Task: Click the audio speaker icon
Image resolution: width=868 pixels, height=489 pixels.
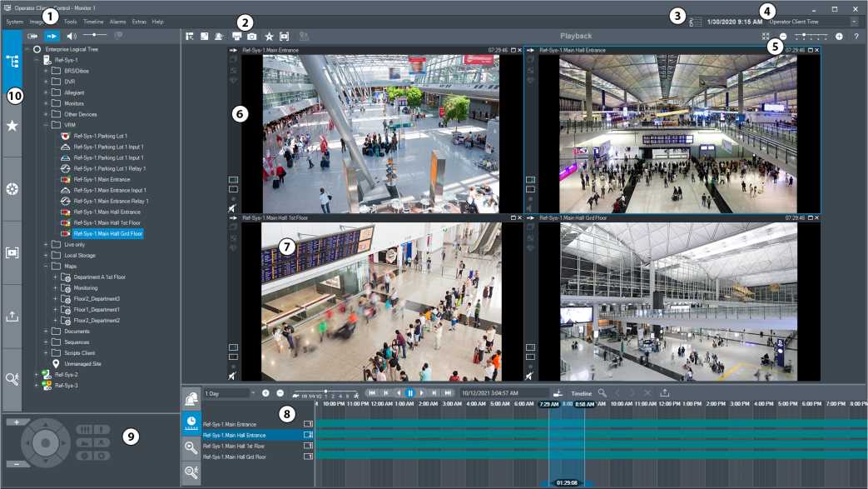Action: (72, 37)
